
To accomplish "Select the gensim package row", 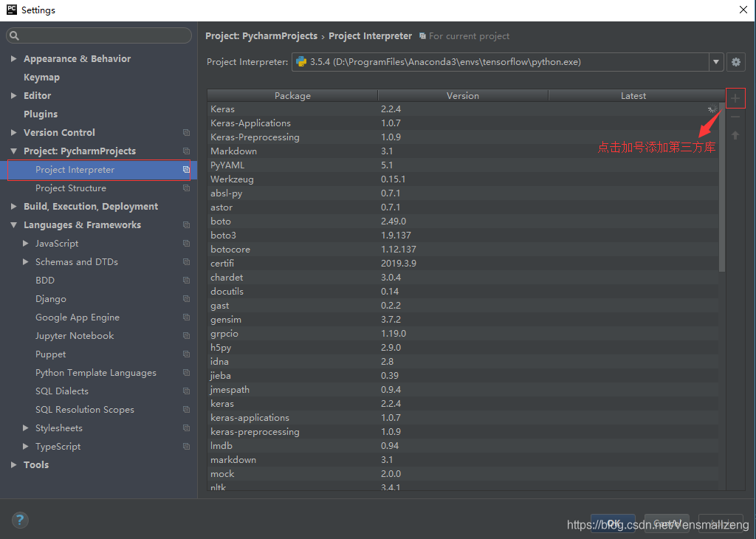I will pos(463,320).
